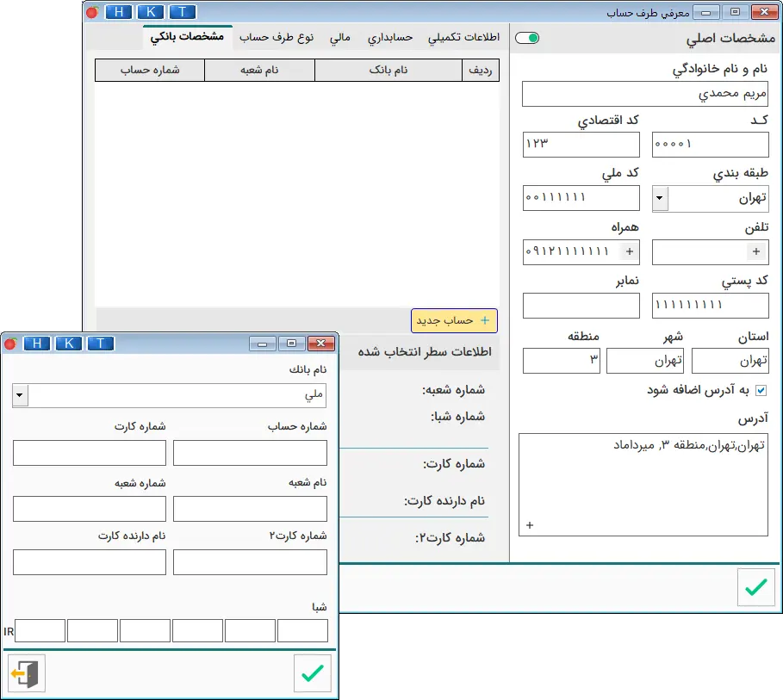Open the نام بانک dropdown showing ملي
The width and height of the screenshot is (783, 700).
[x=19, y=395]
